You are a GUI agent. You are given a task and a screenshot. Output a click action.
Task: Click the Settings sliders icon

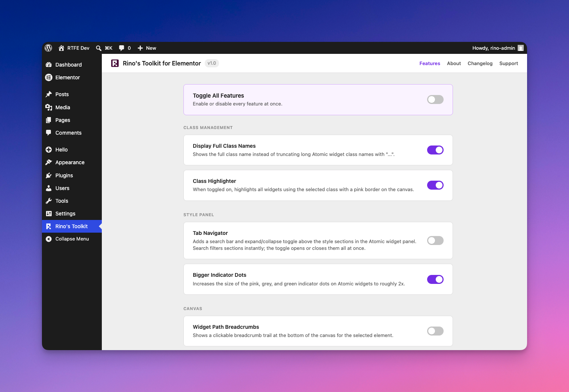click(49, 214)
